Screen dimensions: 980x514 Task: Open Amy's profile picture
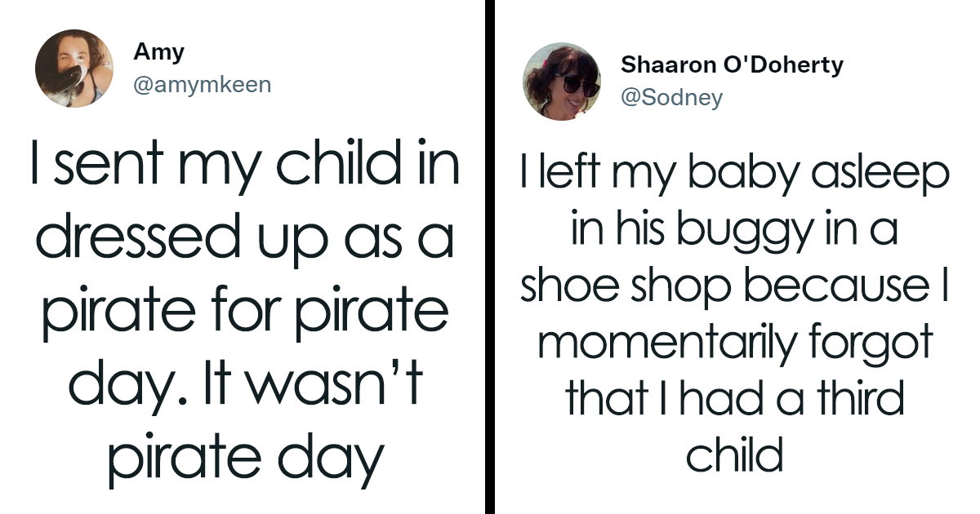point(74,69)
